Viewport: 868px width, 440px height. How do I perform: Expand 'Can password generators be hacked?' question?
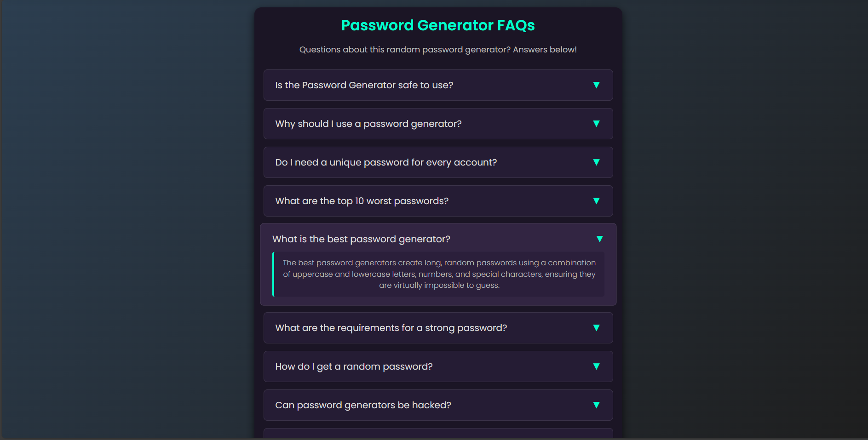pyautogui.click(x=438, y=405)
